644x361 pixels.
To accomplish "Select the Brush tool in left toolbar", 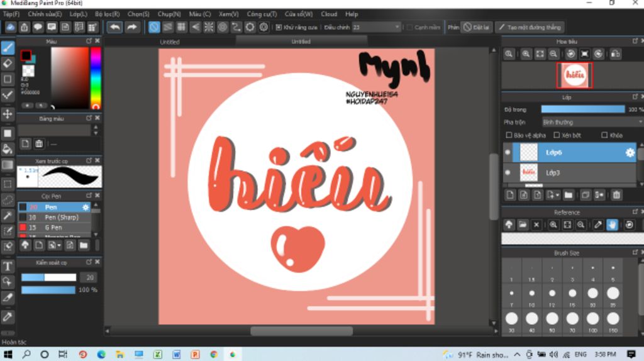I will point(8,48).
